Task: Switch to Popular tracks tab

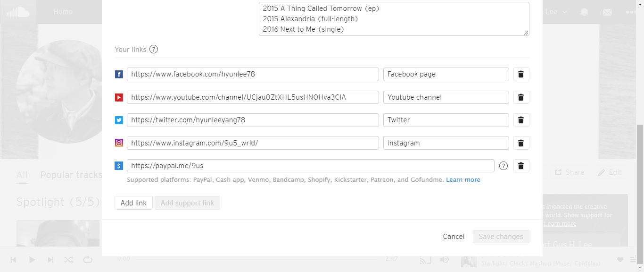Action: tap(71, 175)
